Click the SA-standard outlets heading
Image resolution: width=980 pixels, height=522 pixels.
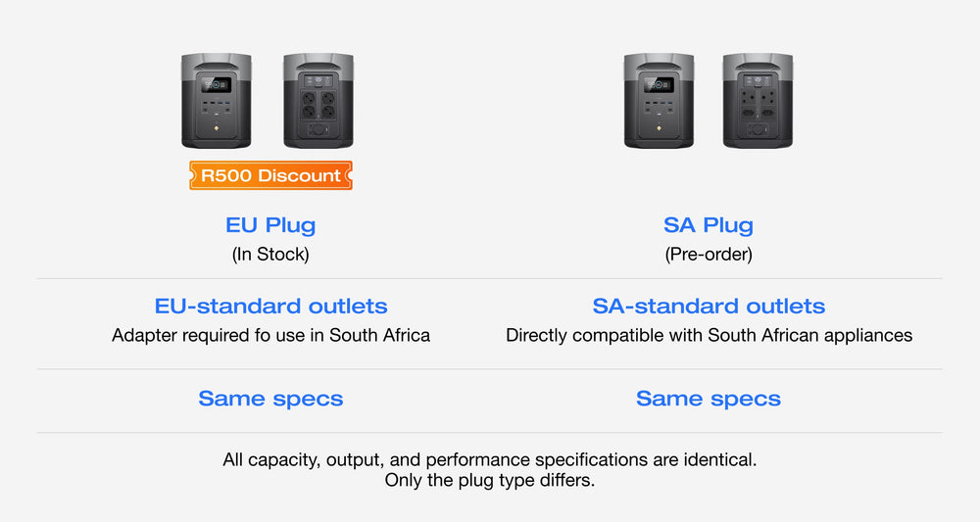709,307
